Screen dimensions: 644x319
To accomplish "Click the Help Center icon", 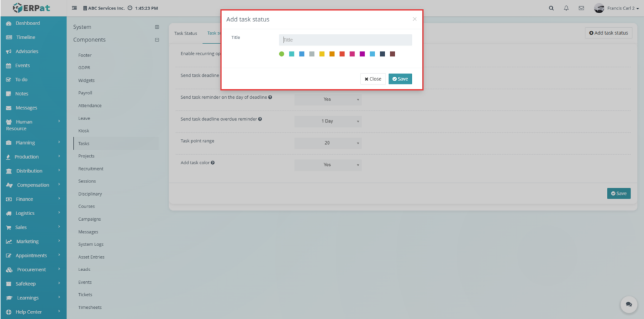I will coord(9,312).
